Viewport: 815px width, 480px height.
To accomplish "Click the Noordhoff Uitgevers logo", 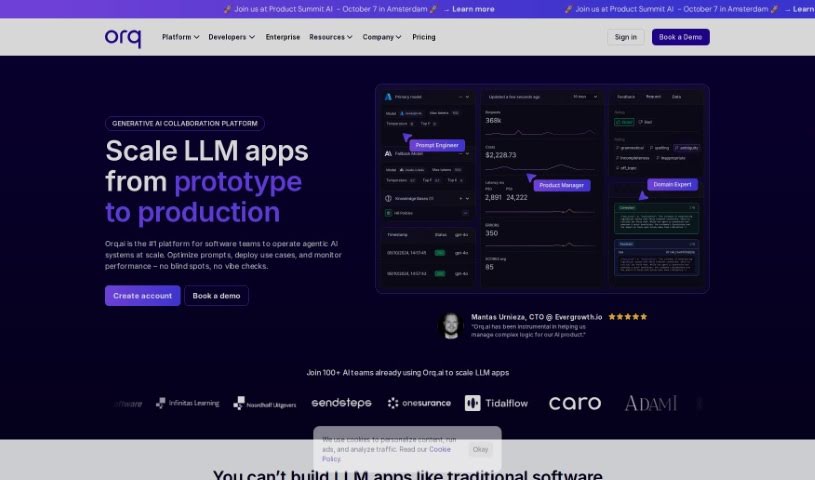I will (265, 404).
